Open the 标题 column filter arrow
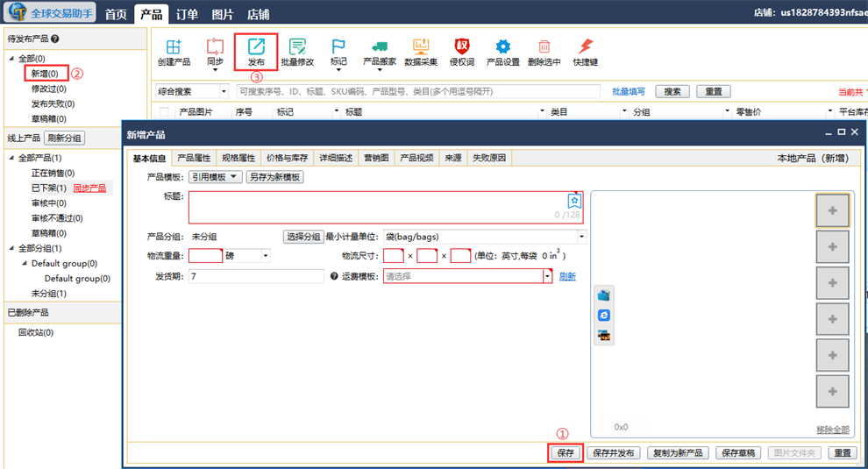 tap(541, 112)
